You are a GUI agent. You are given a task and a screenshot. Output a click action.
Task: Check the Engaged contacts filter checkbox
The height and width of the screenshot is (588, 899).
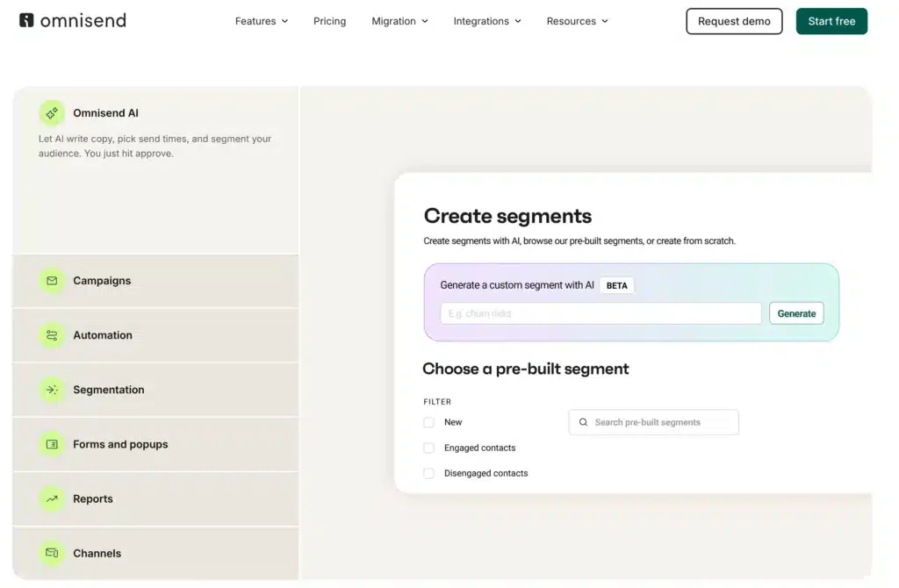click(x=428, y=448)
